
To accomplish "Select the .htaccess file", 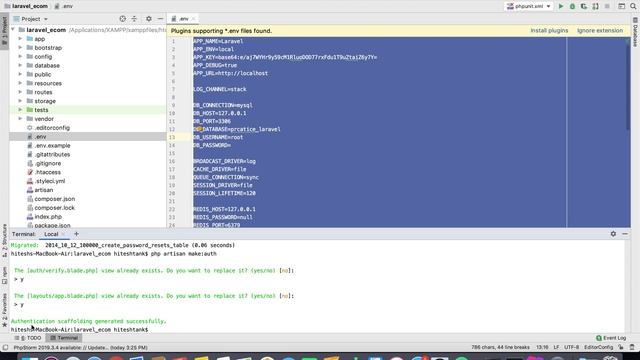I will (47, 172).
